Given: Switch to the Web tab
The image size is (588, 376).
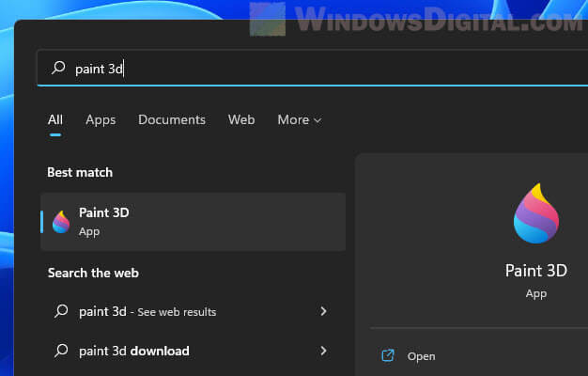Looking at the screenshot, I should tap(241, 119).
